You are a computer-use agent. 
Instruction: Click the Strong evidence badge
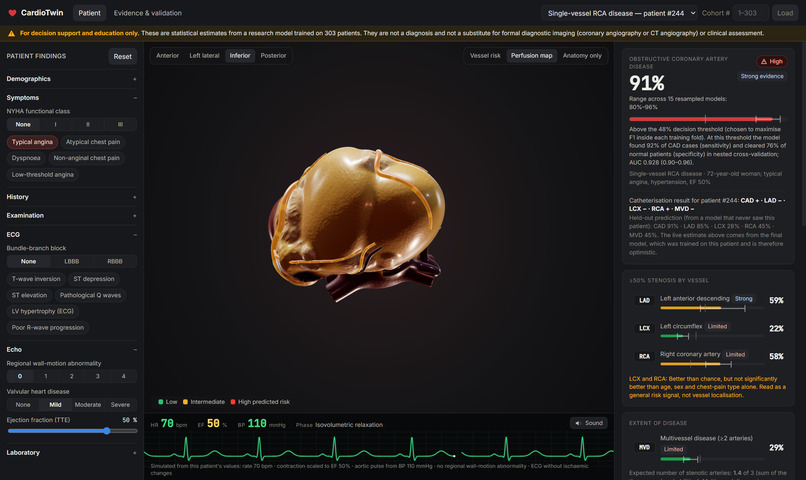[762, 76]
